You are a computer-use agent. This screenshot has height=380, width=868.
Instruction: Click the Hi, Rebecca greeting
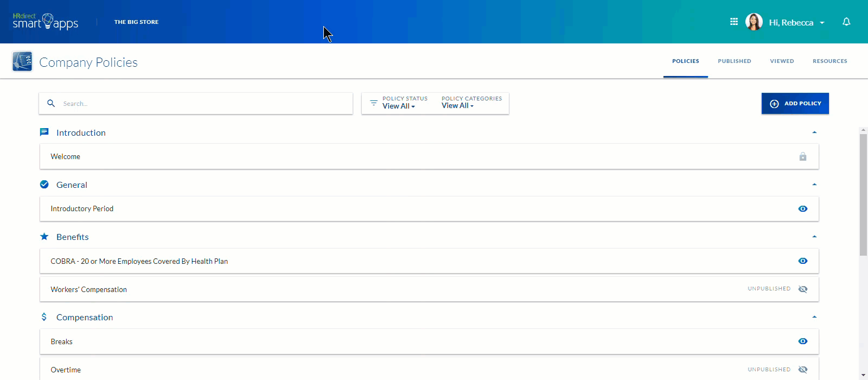click(791, 23)
